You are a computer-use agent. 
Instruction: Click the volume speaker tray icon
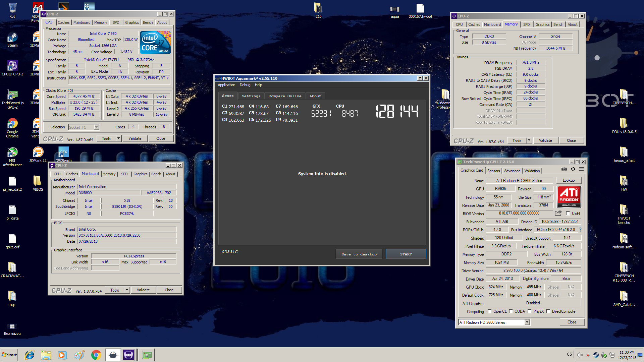pos(580,355)
